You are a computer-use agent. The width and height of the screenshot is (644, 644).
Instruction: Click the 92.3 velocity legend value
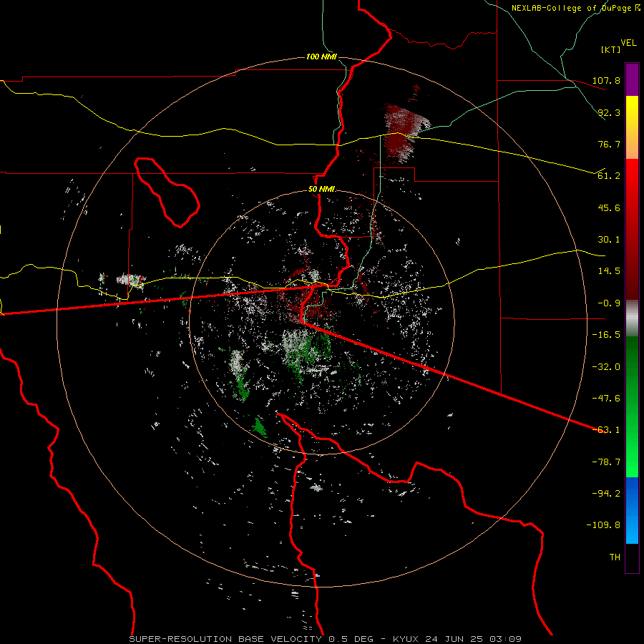609,112
